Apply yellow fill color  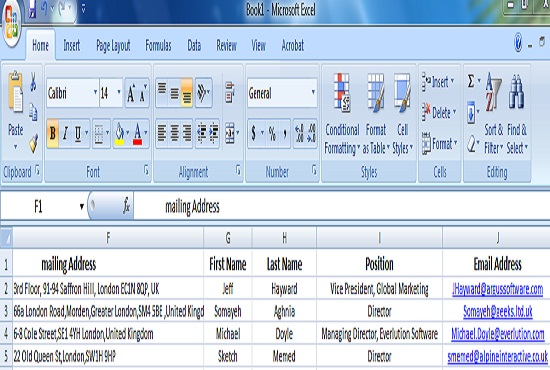119,134
